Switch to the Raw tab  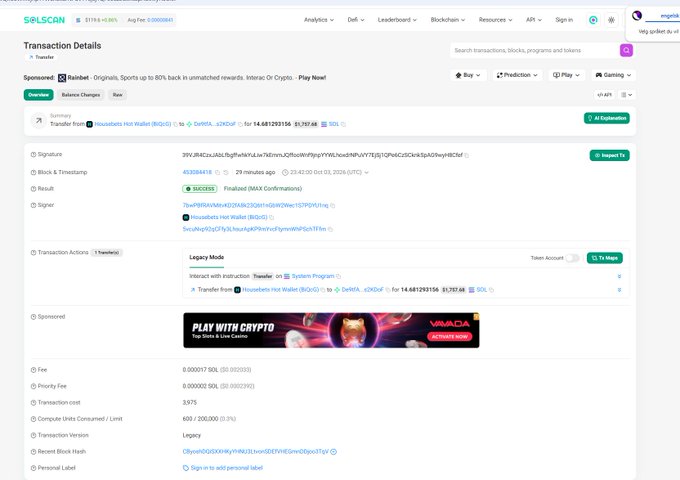tap(118, 95)
